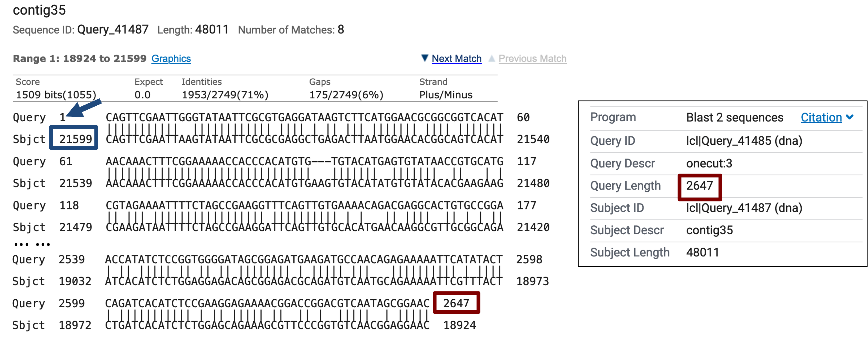The width and height of the screenshot is (868, 349).
Task: Click query start position 118
Action: 69,205
